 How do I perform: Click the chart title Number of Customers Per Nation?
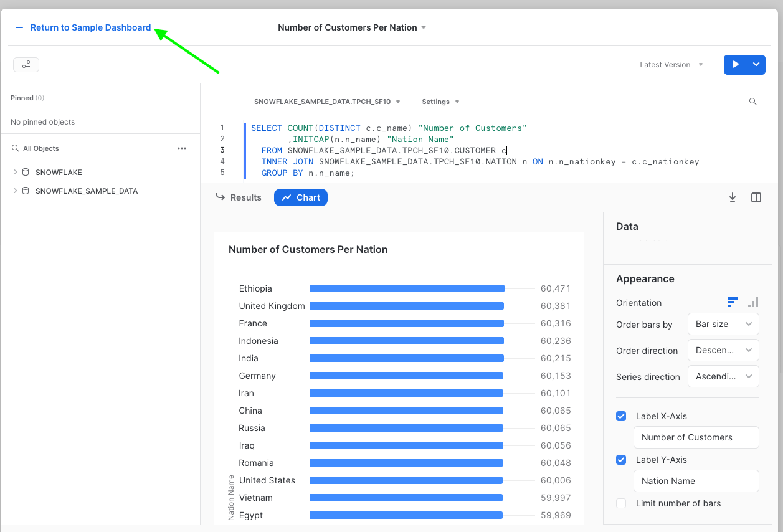click(x=308, y=249)
